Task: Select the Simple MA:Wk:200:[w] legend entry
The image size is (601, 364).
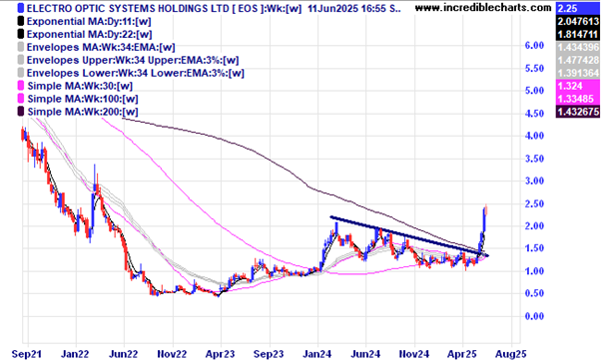Action: tap(83, 112)
